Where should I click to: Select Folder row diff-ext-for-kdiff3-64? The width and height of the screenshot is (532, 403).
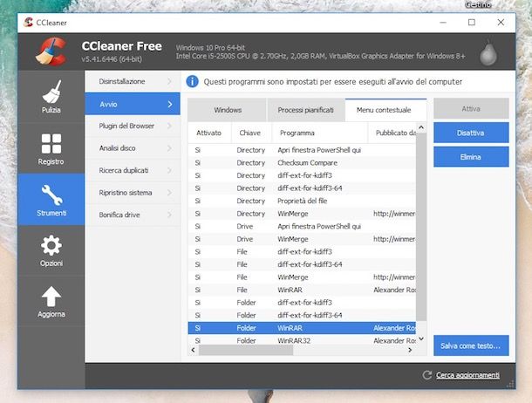[302, 316]
